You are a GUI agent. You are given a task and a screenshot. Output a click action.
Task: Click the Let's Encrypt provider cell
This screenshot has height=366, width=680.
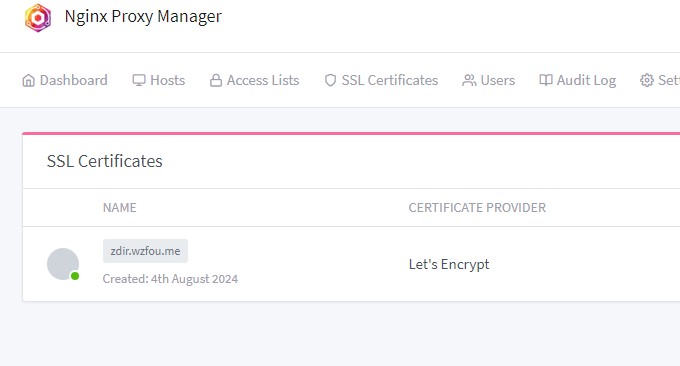[x=449, y=264]
